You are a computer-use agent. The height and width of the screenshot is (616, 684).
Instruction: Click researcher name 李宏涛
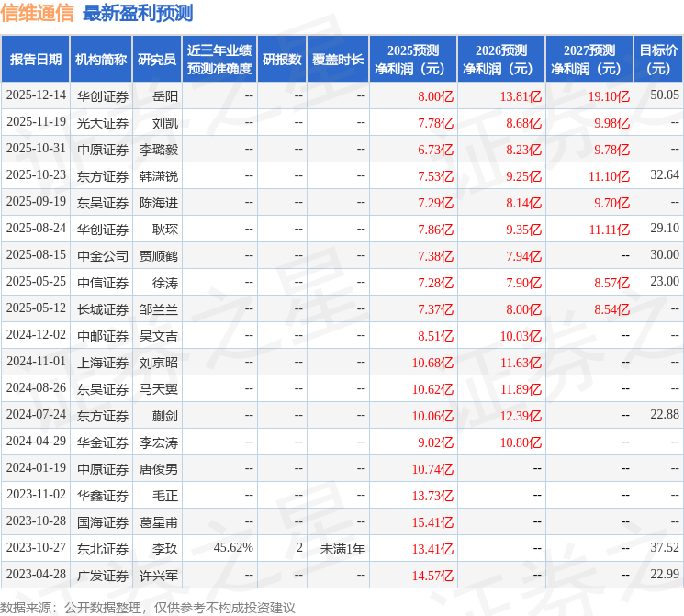[159, 442]
